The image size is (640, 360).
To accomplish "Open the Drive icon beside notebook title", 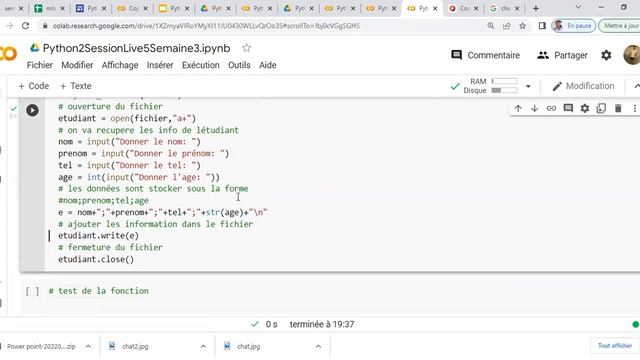I will point(34,48).
